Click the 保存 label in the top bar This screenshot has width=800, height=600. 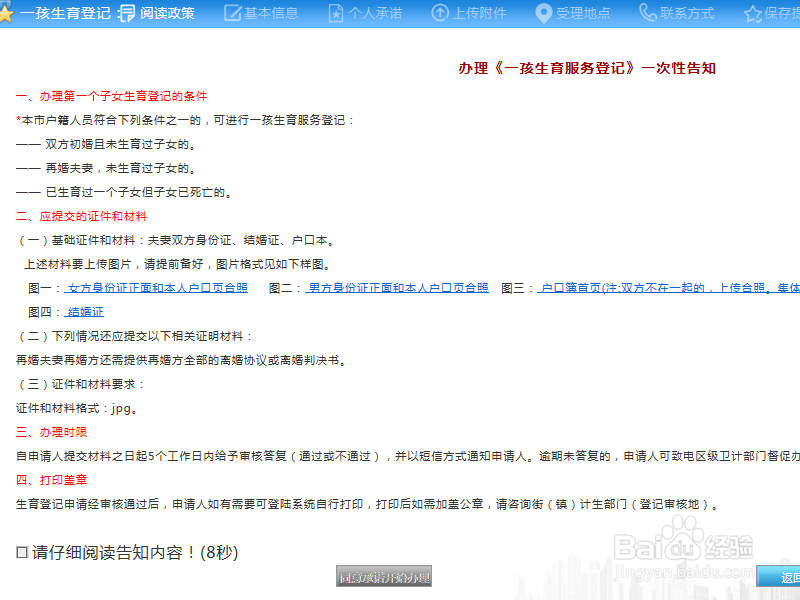[x=782, y=13]
